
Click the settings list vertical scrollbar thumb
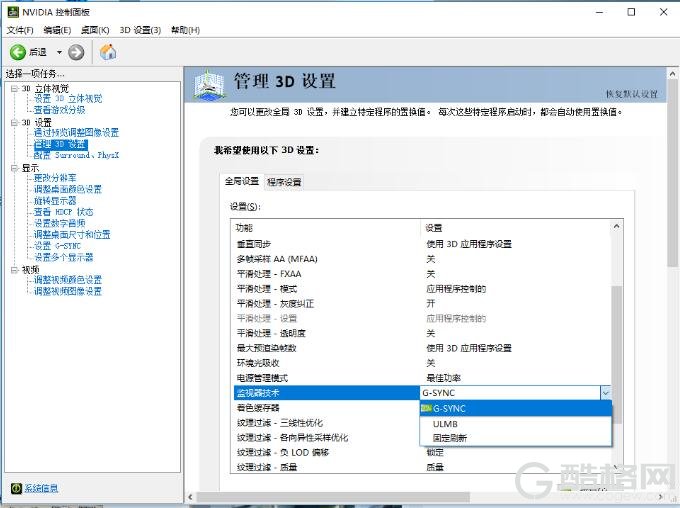pyautogui.click(x=616, y=354)
